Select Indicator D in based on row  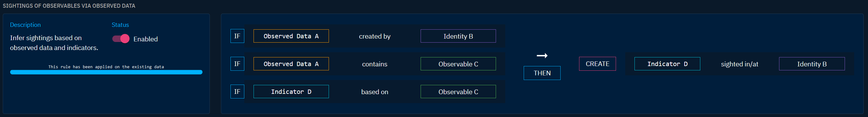(291, 92)
